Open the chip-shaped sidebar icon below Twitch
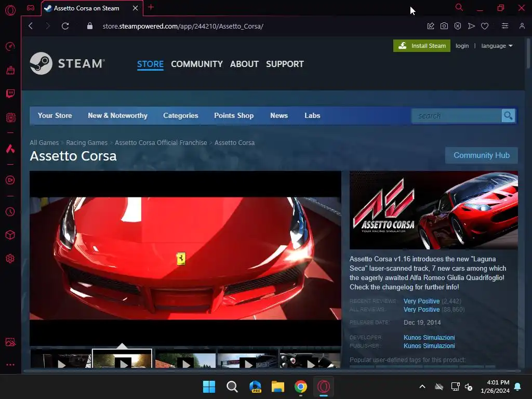 10,117
